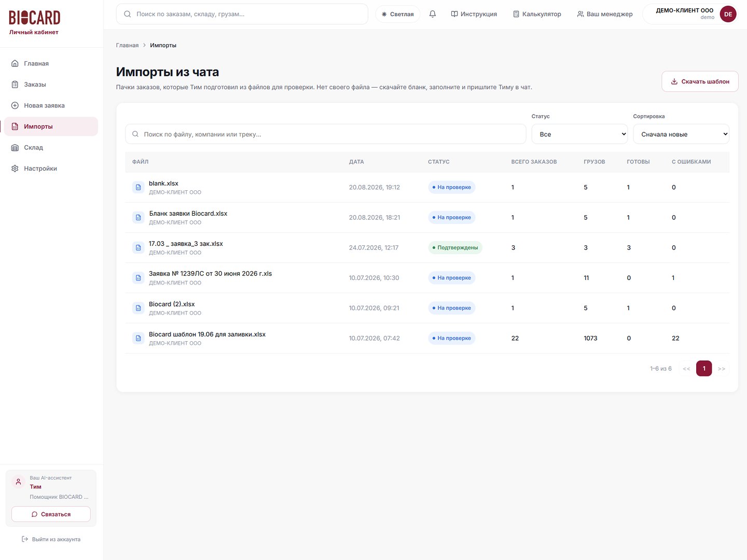747x560 pixels.
Task: Click the file icon for blank.xlsx
Action: pos(138,187)
